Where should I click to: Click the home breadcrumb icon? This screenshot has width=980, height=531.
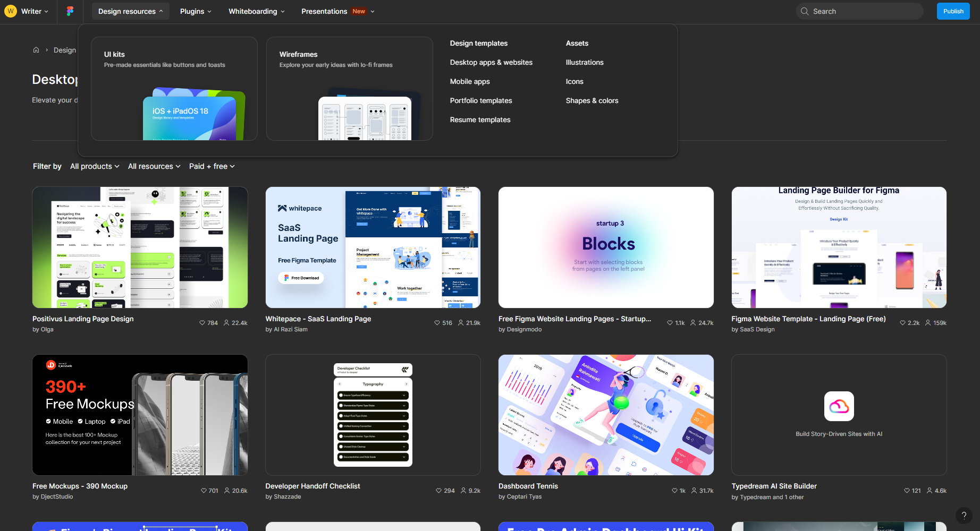pyautogui.click(x=36, y=50)
